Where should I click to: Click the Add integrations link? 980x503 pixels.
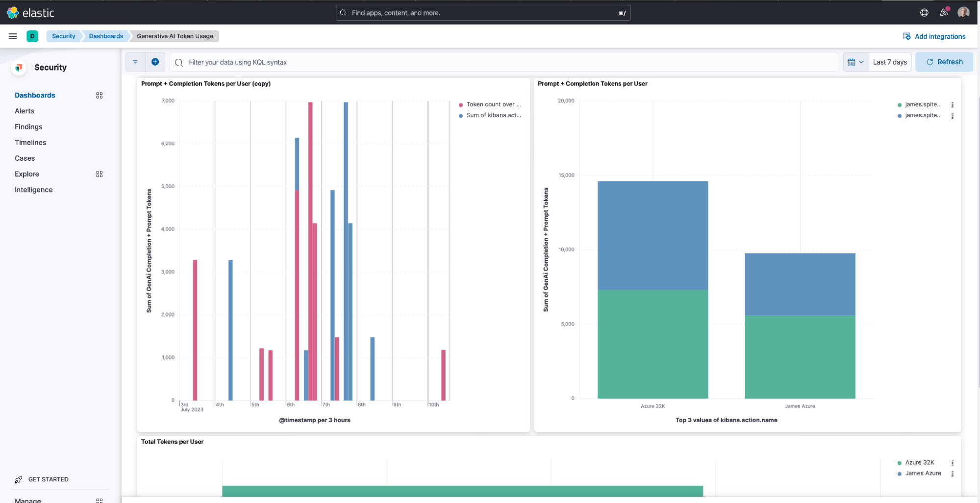pyautogui.click(x=940, y=36)
